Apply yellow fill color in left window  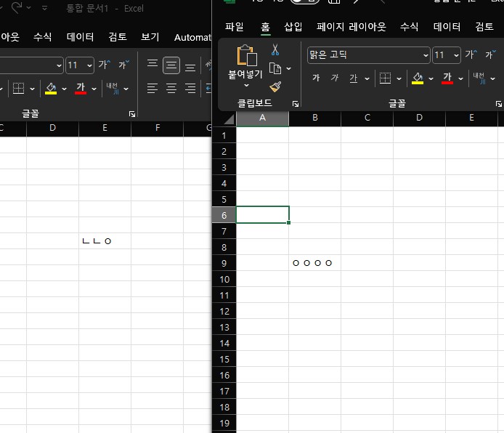[51, 89]
